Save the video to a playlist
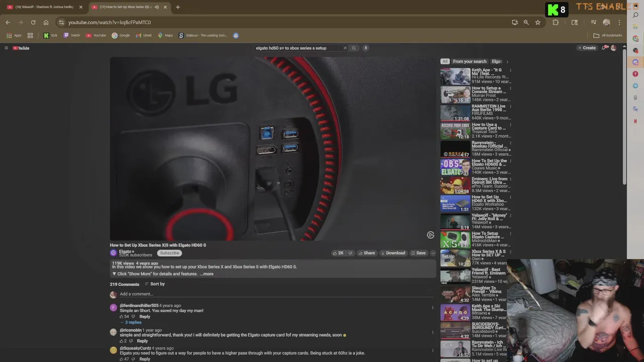The width and height of the screenshot is (644, 362). click(418, 253)
